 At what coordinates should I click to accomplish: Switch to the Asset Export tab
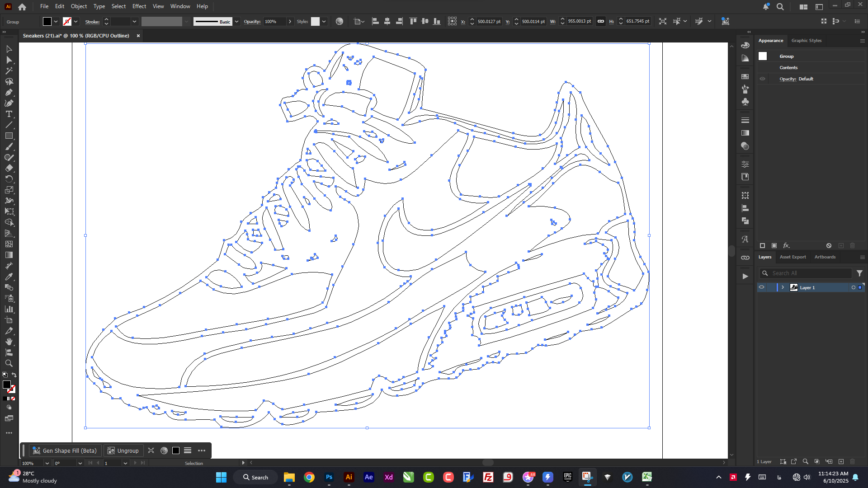click(x=793, y=257)
